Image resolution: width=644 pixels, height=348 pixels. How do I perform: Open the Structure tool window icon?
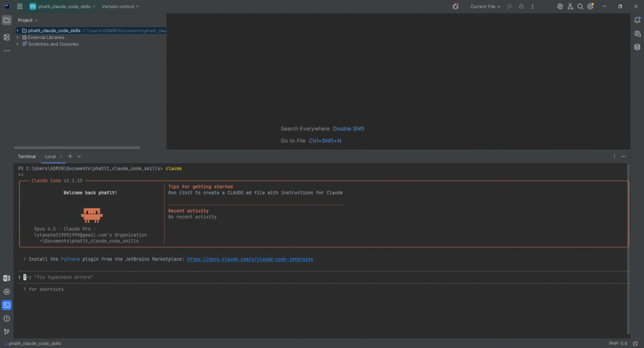[x=6, y=37]
